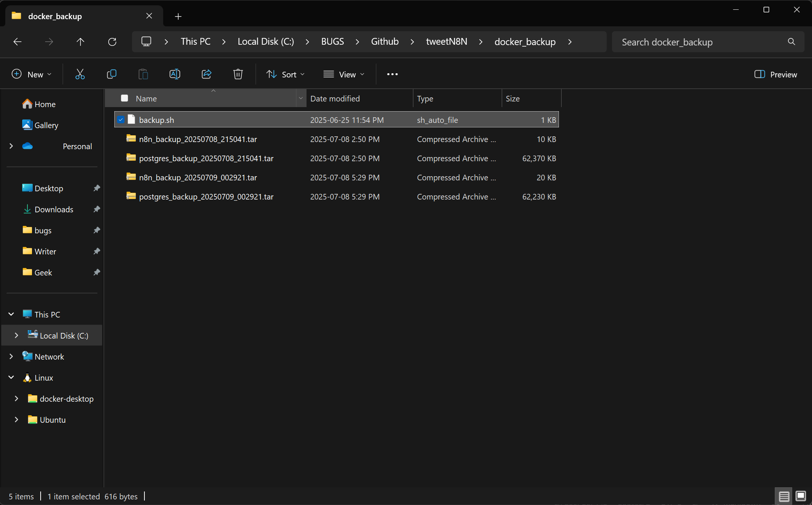This screenshot has width=812, height=505.
Task: Click the Delete trash icon
Action: [238, 74]
